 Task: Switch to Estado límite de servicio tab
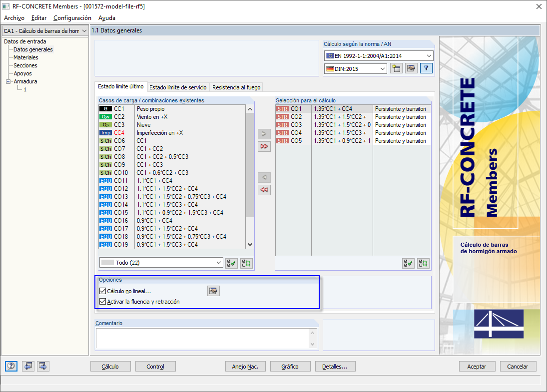[178, 87]
